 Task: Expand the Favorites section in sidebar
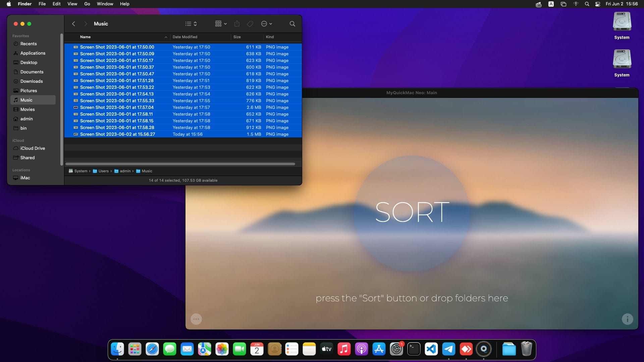pyautogui.click(x=21, y=36)
